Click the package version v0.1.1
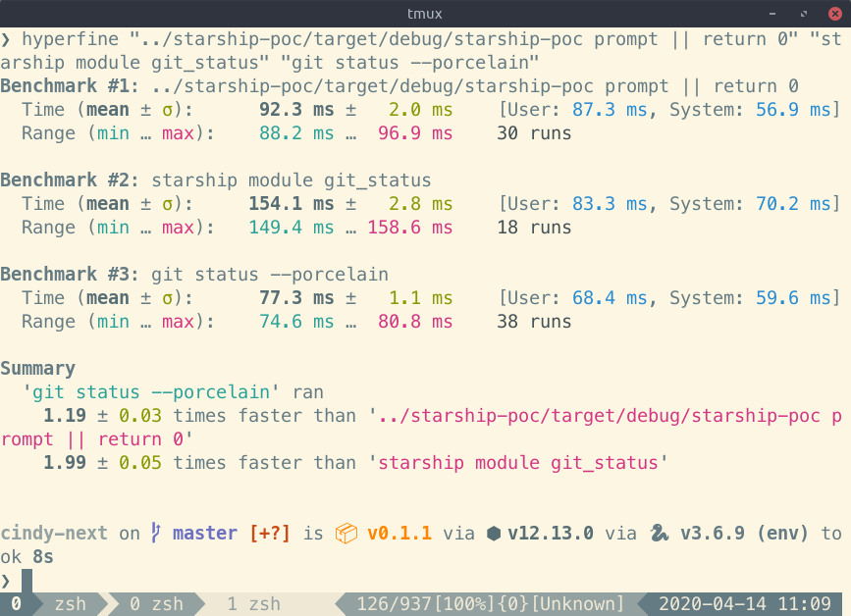 click(399, 534)
